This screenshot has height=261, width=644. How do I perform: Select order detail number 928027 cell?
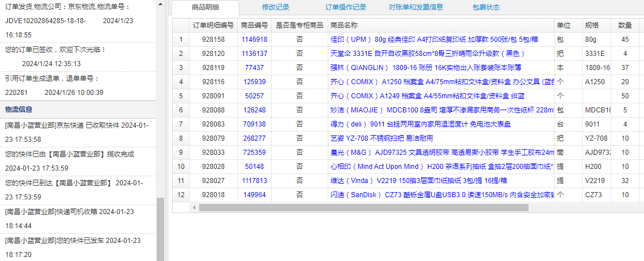[213, 180]
